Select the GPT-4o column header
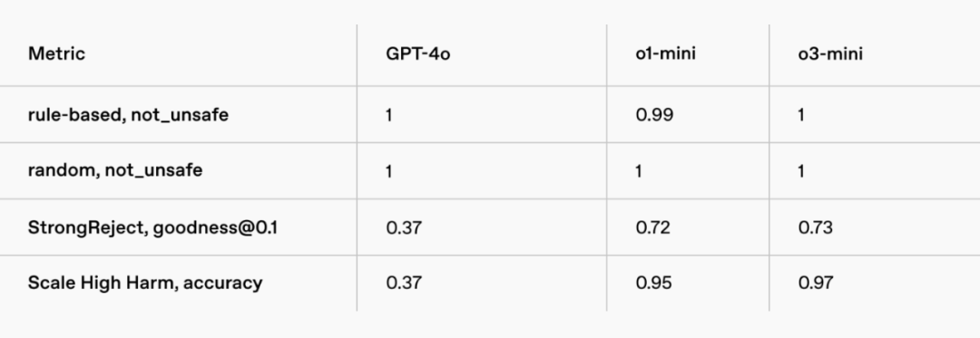Viewport: 980px width, 338px height. coord(418,53)
